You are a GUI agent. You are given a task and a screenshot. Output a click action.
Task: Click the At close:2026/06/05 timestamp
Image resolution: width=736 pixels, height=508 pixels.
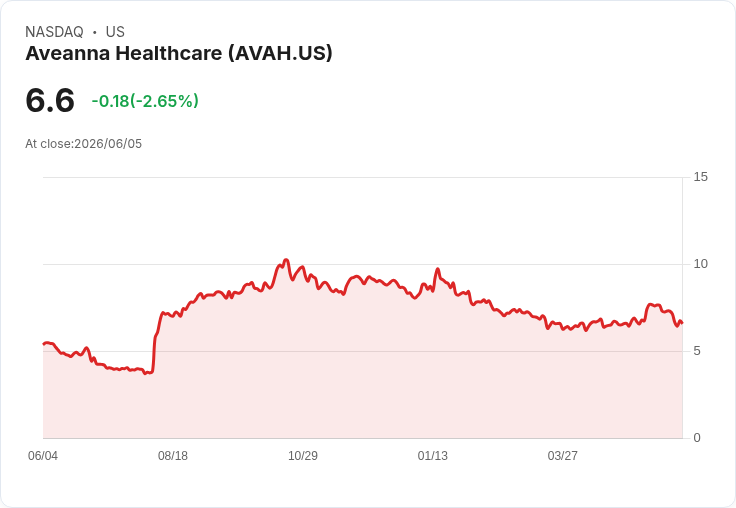[84, 144]
